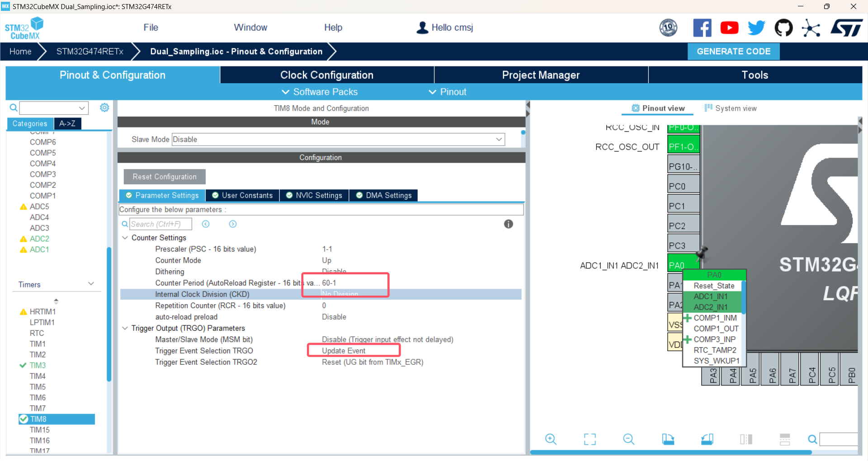Open the Twitter bird icon link
Image resolution: width=868 pixels, height=461 pixels.
coord(756,28)
